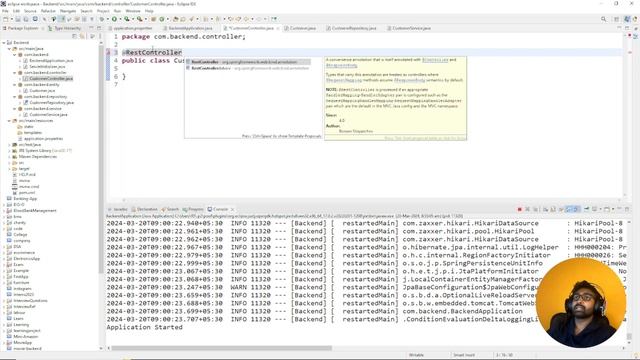Click the Debug bug icon in toolbar
640x360 pixels.
coord(102,19)
